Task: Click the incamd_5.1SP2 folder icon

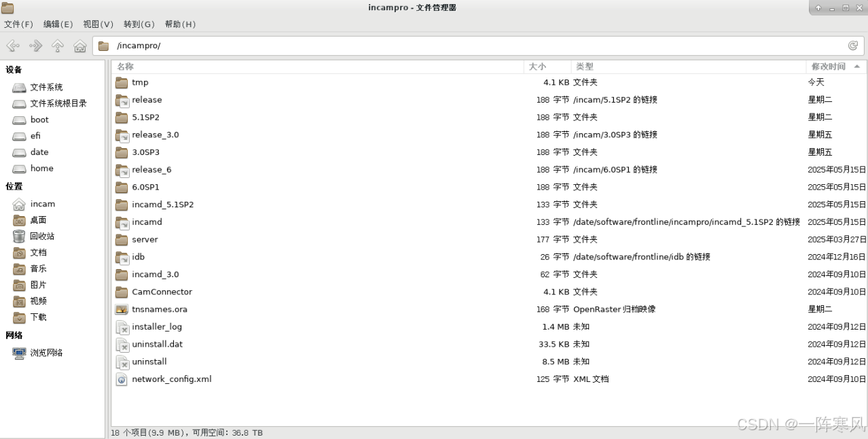Action: 122,205
